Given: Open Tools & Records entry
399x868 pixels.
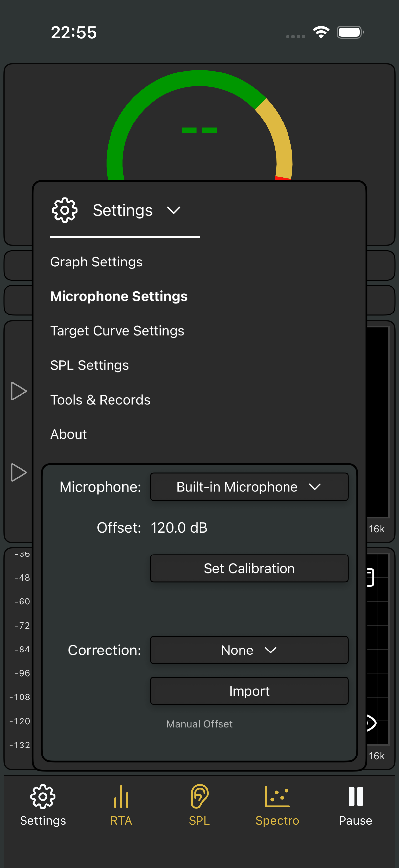Looking at the screenshot, I should [100, 400].
